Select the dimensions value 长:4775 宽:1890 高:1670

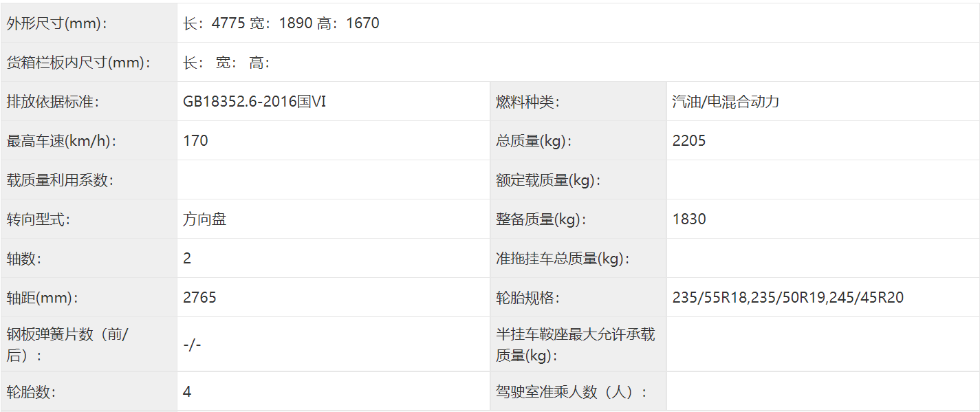pos(281,23)
